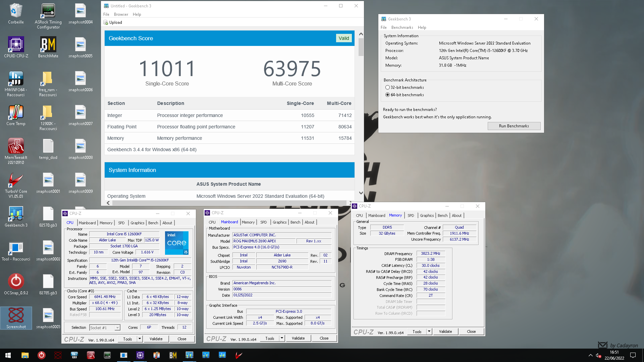Click scroll left arrow in Geekbench results

108,203
